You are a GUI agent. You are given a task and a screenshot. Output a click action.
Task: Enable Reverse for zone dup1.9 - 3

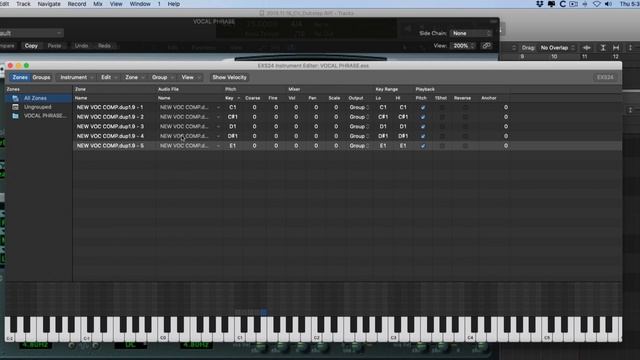point(465,127)
